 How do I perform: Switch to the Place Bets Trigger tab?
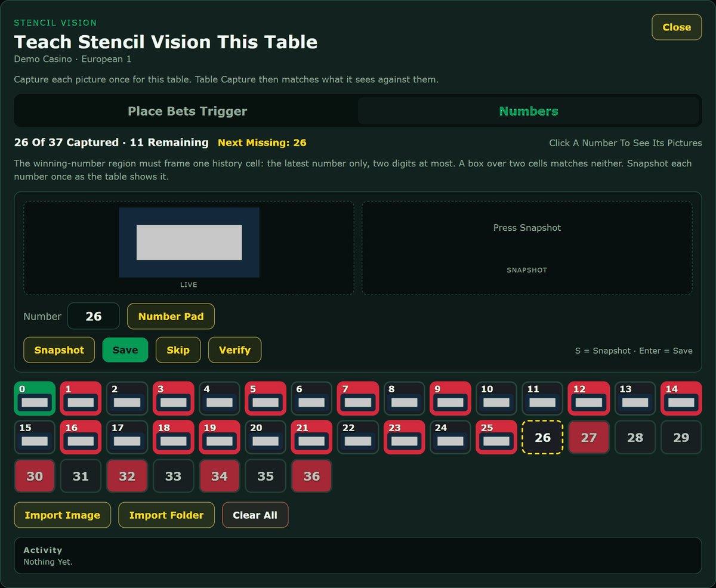click(x=187, y=111)
